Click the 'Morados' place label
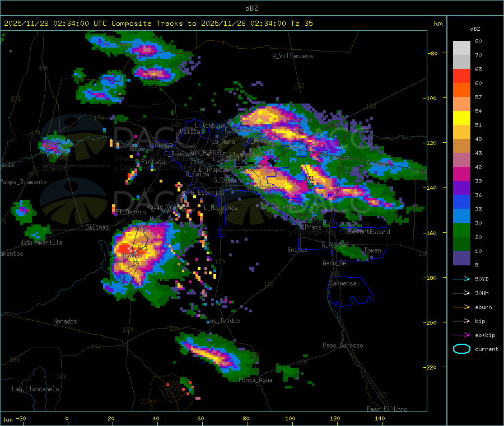 [65, 321]
